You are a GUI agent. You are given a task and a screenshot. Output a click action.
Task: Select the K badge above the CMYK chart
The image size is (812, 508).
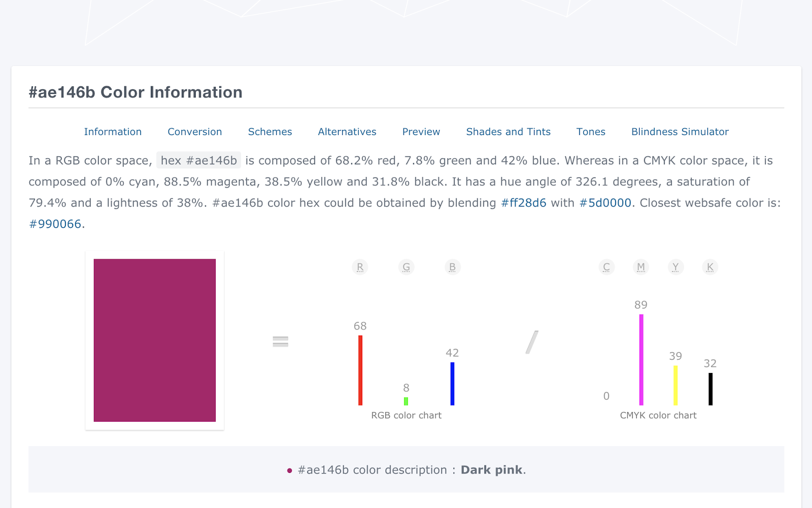[709, 267]
